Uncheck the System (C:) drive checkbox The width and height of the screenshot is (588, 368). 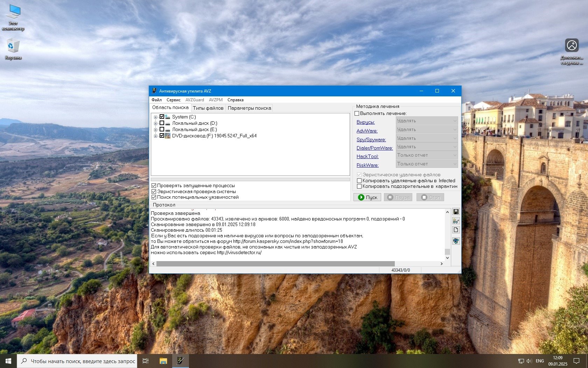pos(162,117)
